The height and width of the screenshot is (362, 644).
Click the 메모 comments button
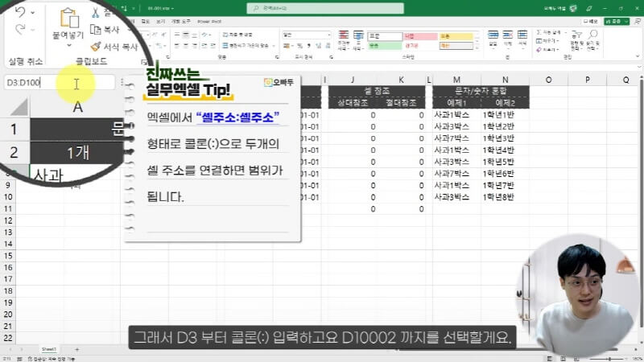591,22
